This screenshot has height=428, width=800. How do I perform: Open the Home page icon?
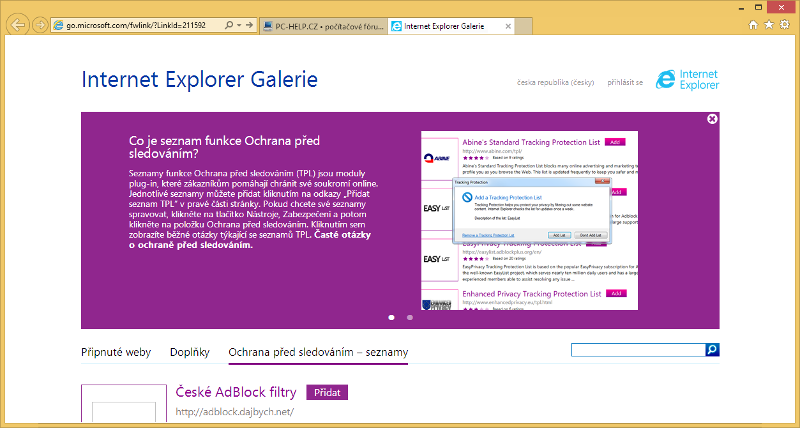point(754,23)
